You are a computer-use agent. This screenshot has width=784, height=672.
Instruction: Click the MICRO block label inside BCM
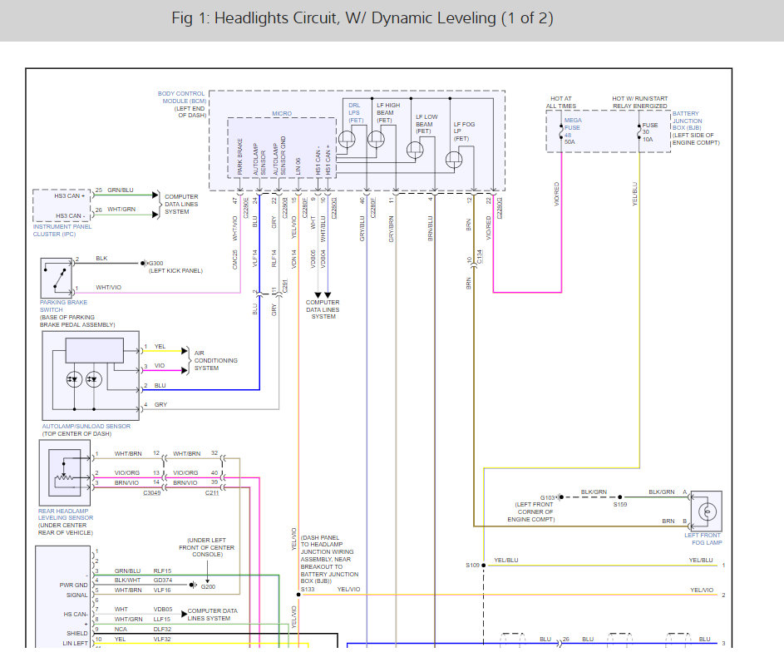[282, 113]
